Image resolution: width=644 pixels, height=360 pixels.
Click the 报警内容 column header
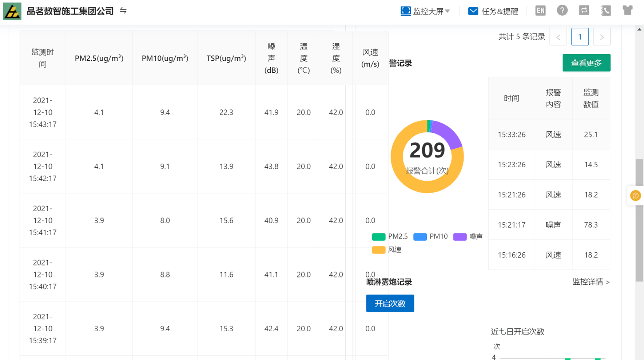tap(553, 98)
